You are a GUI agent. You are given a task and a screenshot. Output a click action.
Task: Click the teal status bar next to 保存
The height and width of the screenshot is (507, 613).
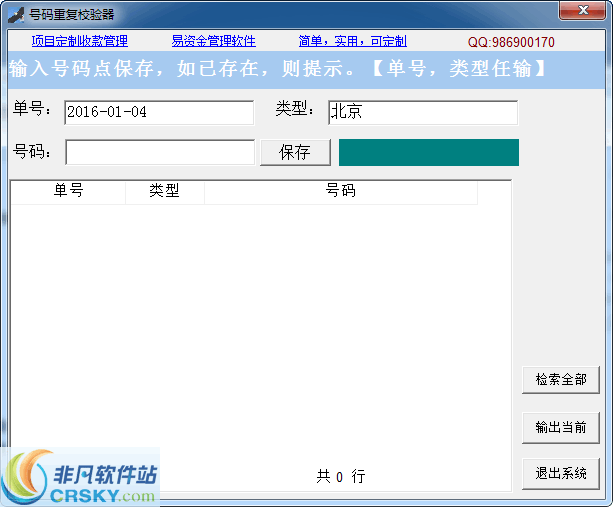click(429, 152)
